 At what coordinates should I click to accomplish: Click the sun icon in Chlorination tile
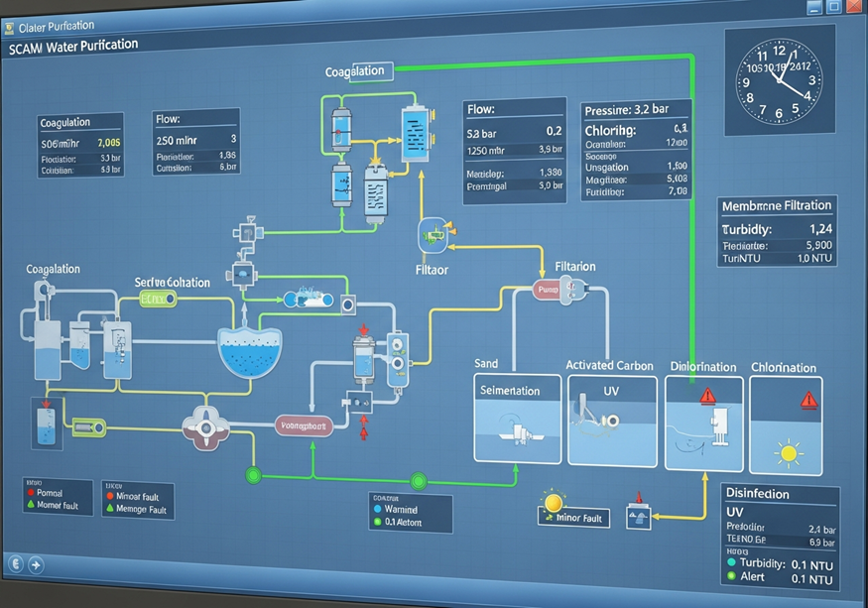(x=789, y=454)
